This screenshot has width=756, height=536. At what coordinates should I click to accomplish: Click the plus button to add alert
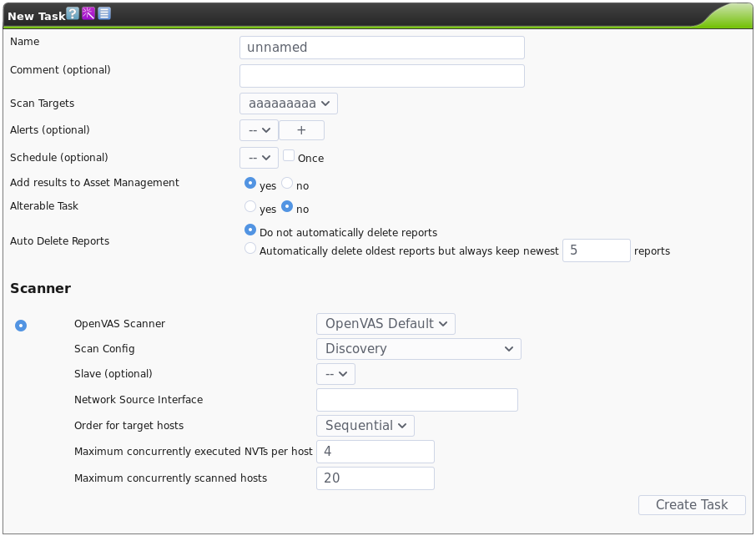pos(301,130)
